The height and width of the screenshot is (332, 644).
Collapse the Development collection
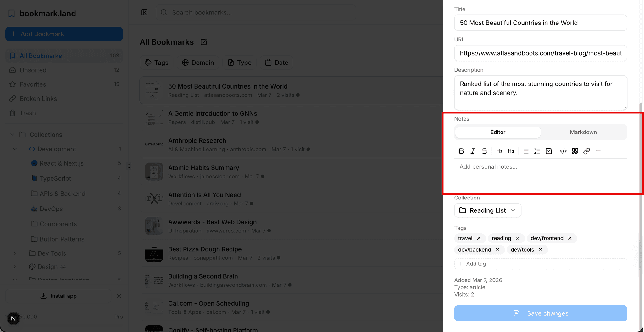pos(15,149)
